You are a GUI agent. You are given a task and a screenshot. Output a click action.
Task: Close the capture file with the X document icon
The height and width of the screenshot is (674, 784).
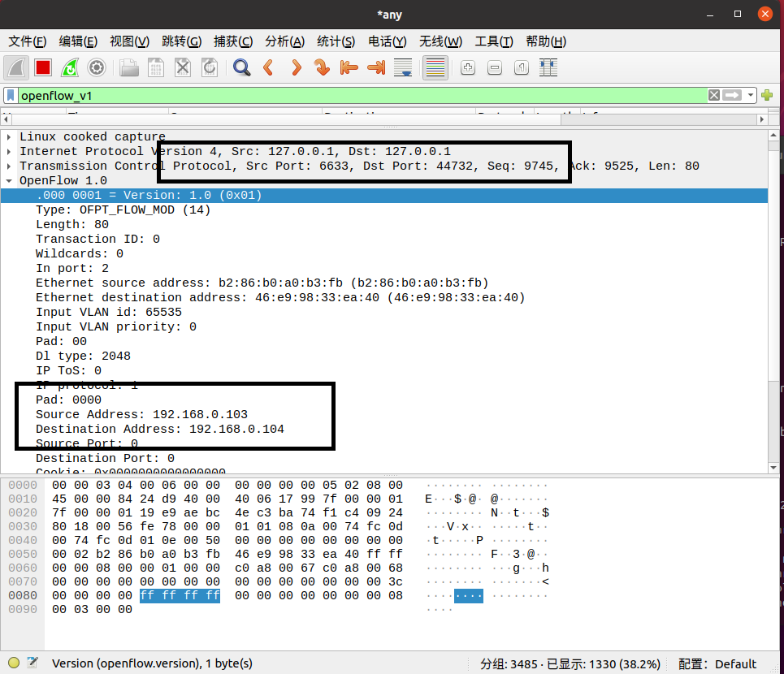183,67
